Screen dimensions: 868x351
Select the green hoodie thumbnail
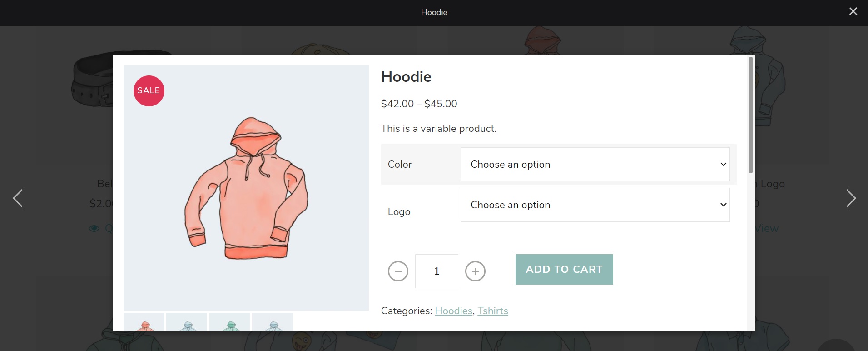tap(230, 322)
